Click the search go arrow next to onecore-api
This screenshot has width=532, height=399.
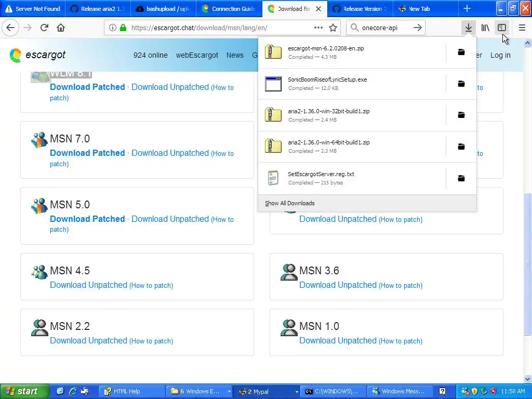(418, 28)
